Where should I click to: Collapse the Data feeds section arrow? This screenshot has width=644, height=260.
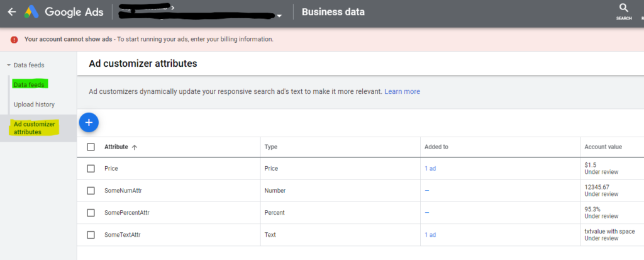[x=9, y=65]
